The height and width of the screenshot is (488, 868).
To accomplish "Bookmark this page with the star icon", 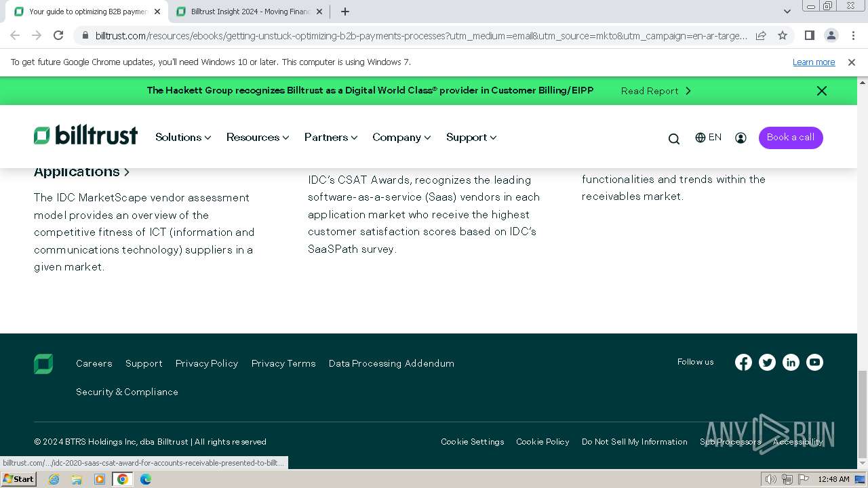I will (783, 35).
